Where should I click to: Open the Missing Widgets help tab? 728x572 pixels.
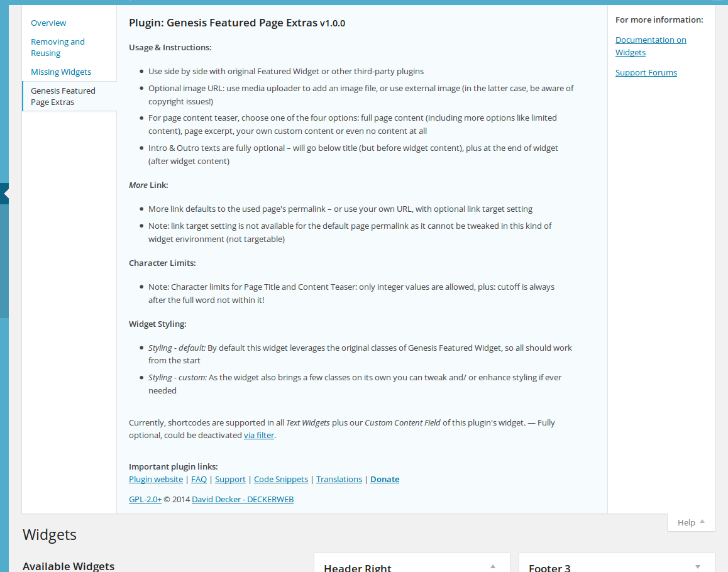click(61, 72)
